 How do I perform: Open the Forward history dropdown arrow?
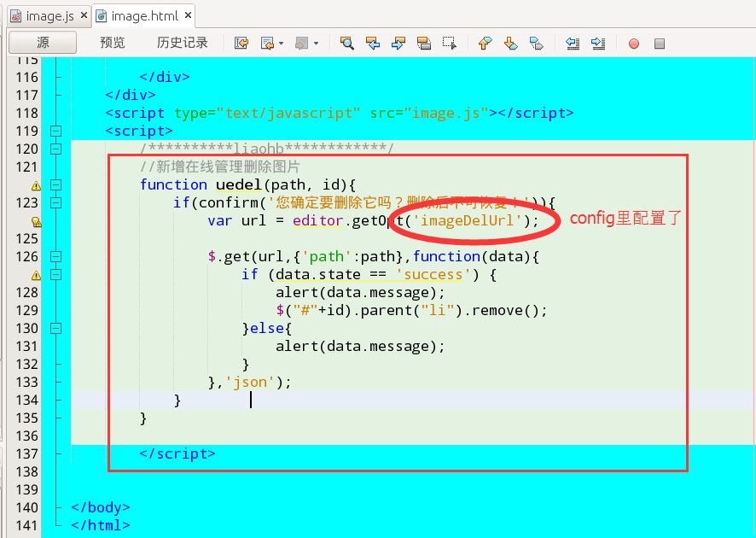click(x=316, y=44)
